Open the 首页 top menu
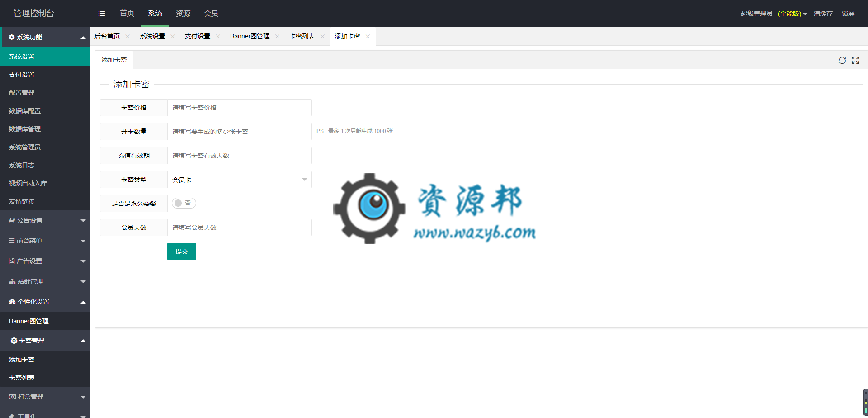The width and height of the screenshot is (868, 418). (127, 14)
